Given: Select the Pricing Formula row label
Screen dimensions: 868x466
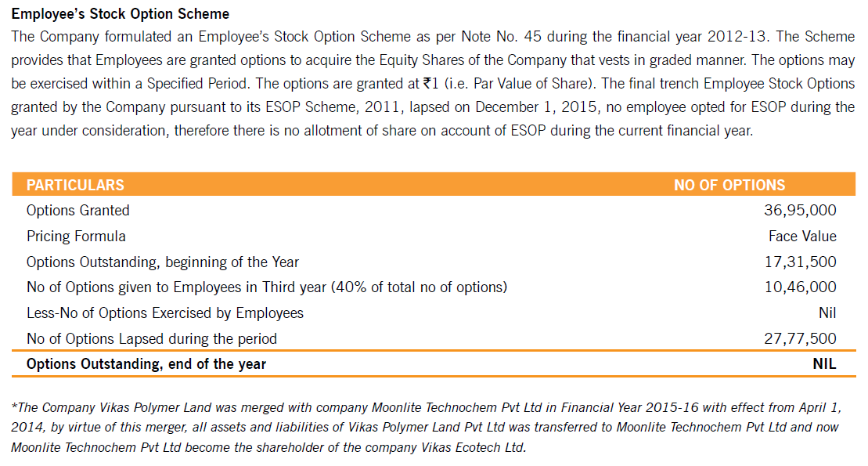Looking at the screenshot, I should [76, 236].
